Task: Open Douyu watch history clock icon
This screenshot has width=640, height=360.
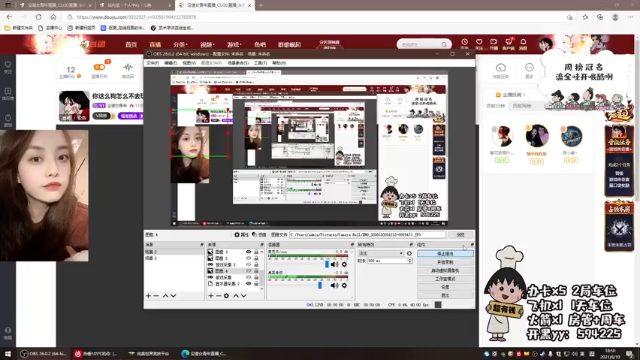Action: pyautogui.click(x=464, y=42)
